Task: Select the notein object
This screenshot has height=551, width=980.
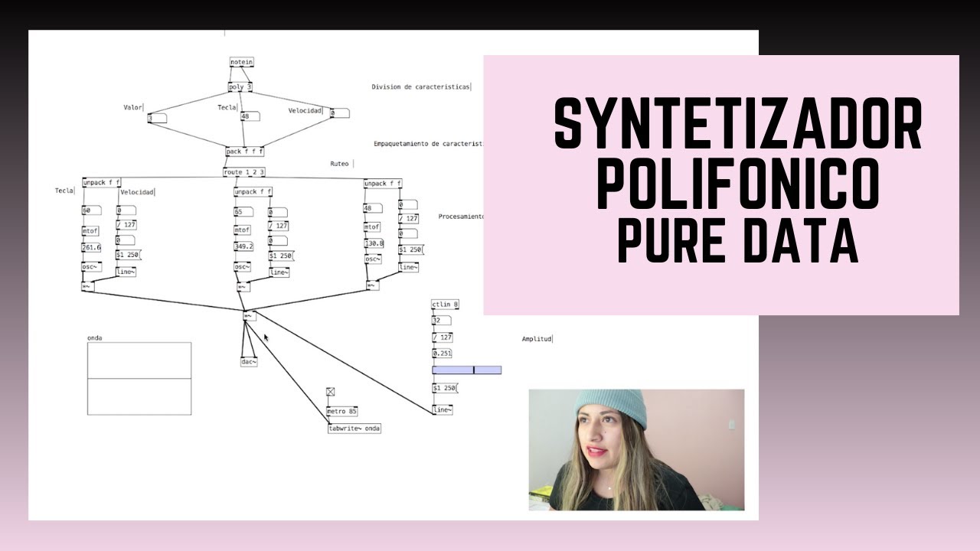Action: [241, 62]
